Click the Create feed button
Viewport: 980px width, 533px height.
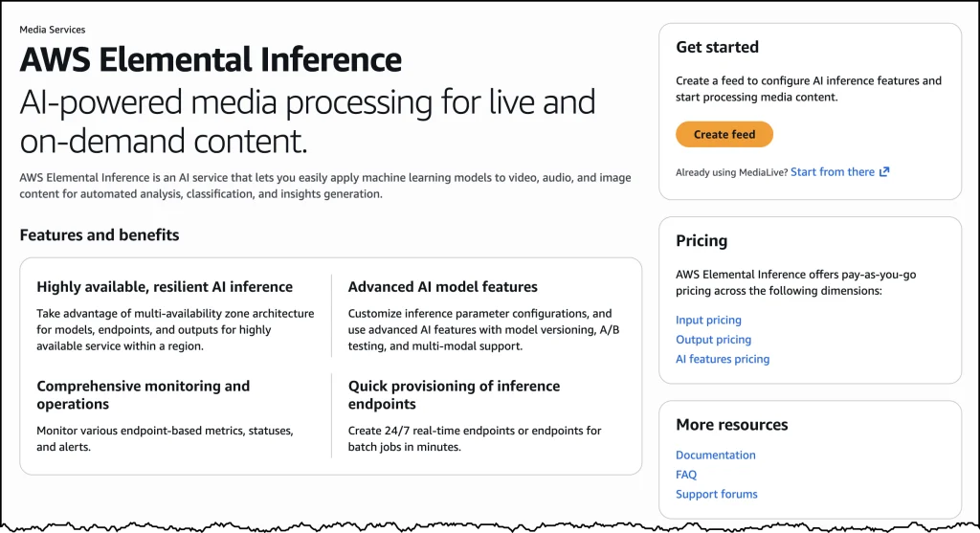(x=724, y=135)
